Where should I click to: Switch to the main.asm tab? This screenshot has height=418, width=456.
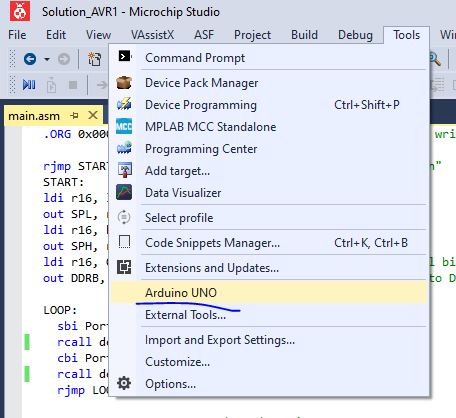tap(34, 116)
